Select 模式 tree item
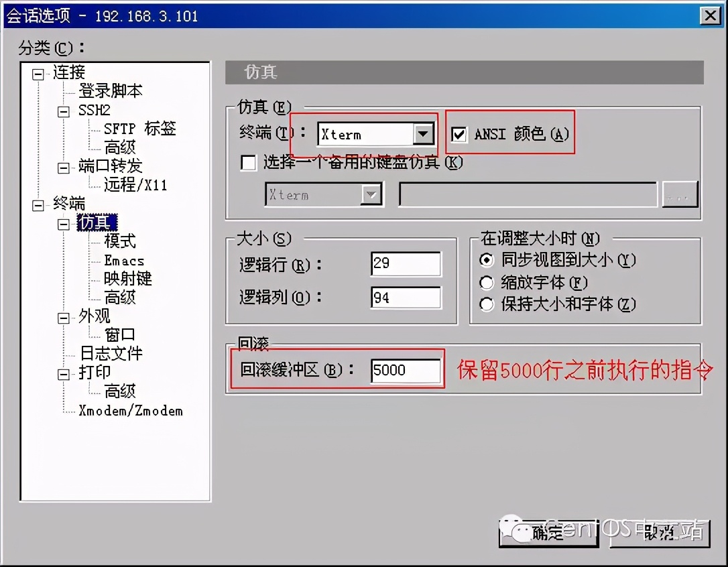Viewport: 728px width, 567px height. pyautogui.click(x=120, y=241)
